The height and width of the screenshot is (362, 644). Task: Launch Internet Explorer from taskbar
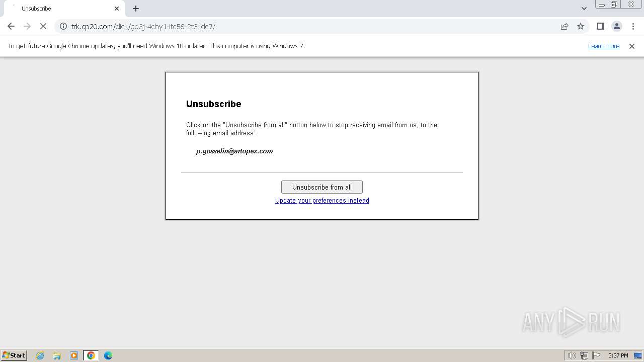pyautogui.click(x=40, y=355)
